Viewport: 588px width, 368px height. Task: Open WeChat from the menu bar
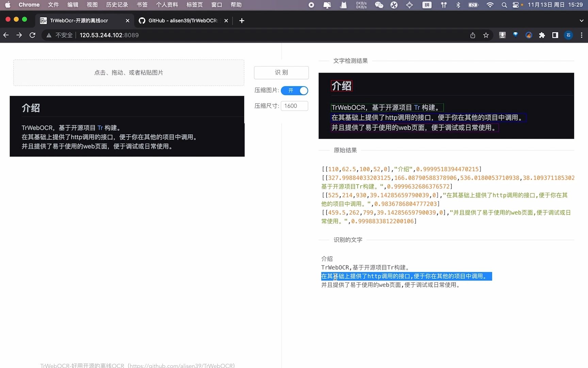[x=379, y=5]
